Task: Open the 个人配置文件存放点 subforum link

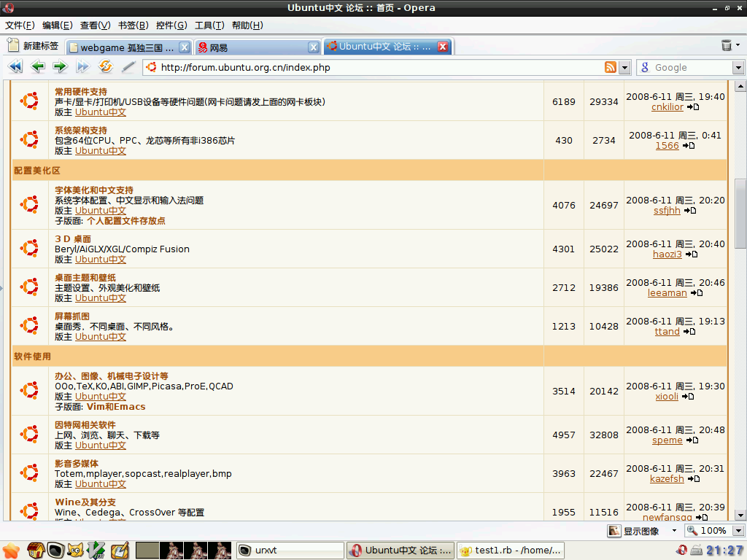Action: tap(126, 220)
